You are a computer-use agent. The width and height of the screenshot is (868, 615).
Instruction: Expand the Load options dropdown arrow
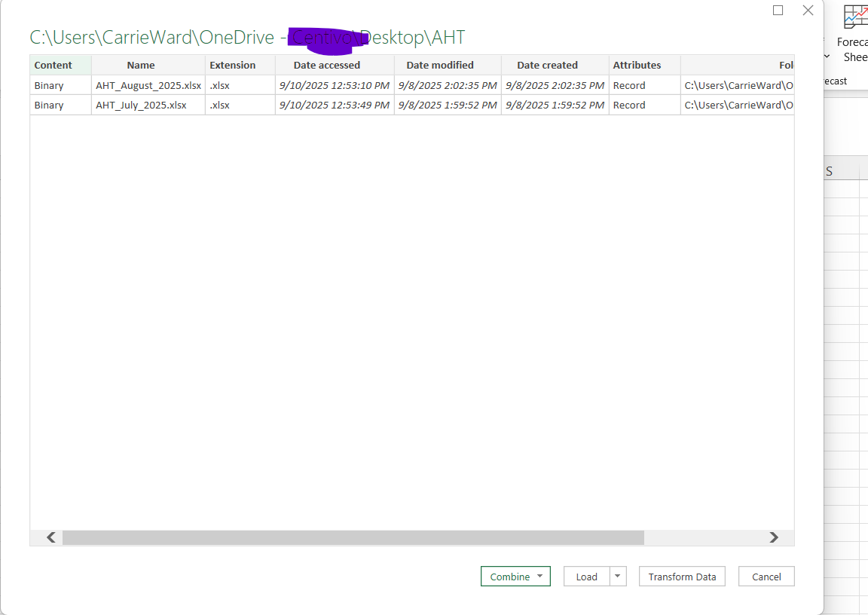click(618, 577)
